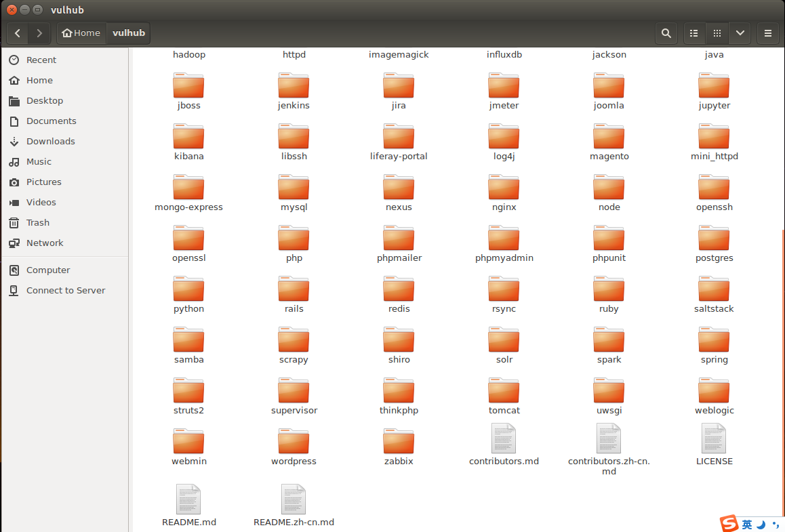Open Recent in the sidebar

point(65,60)
